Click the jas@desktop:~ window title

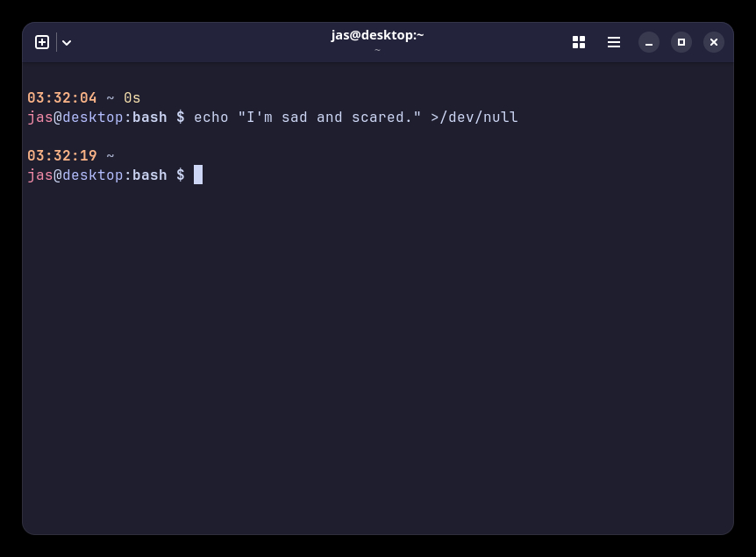click(x=377, y=35)
